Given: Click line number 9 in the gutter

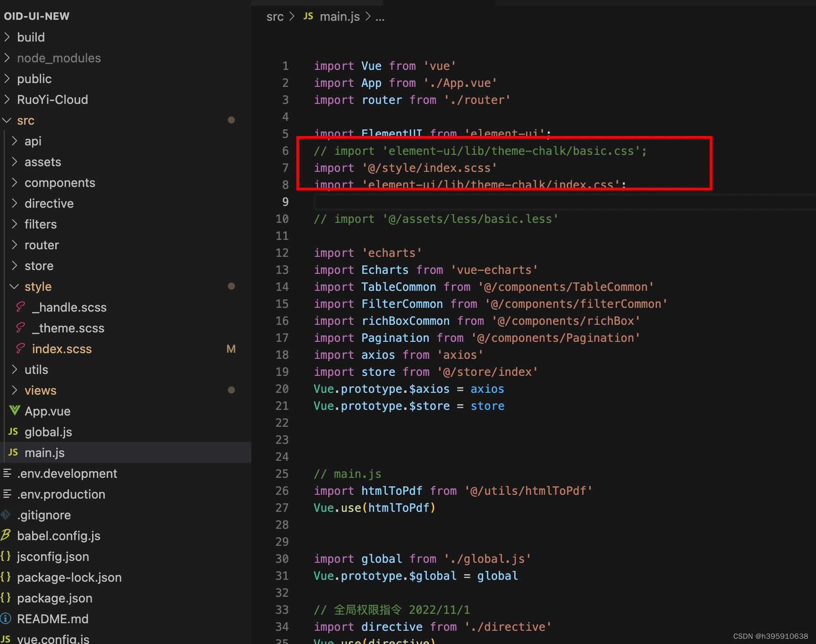Looking at the screenshot, I should coord(285,202).
